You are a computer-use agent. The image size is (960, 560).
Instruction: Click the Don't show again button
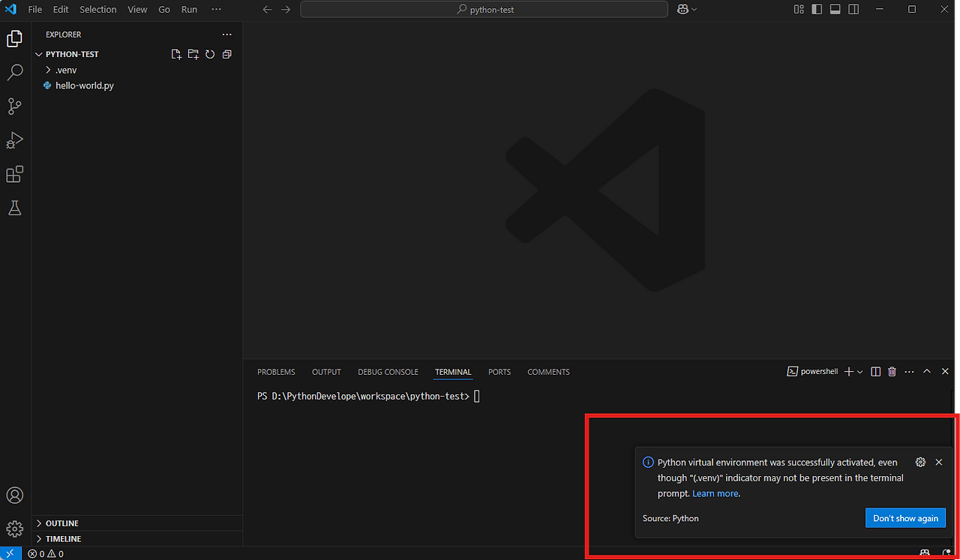point(905,518)
